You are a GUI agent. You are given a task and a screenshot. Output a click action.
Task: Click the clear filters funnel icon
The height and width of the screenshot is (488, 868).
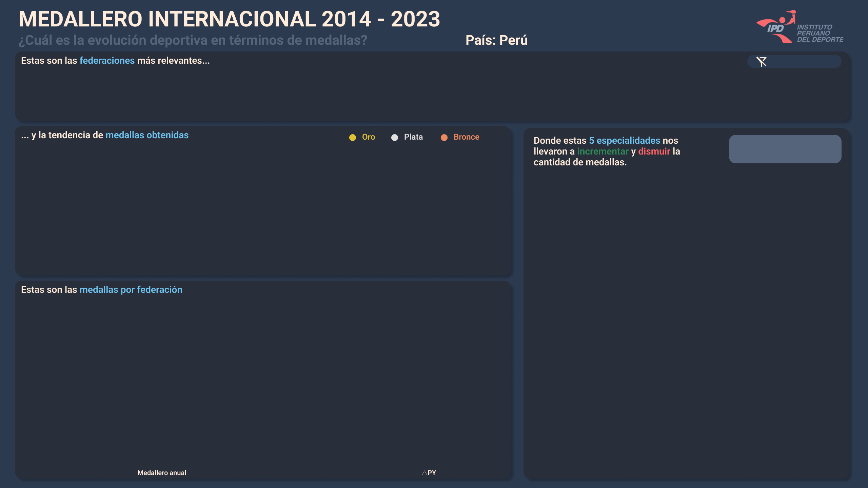(762, 62)
